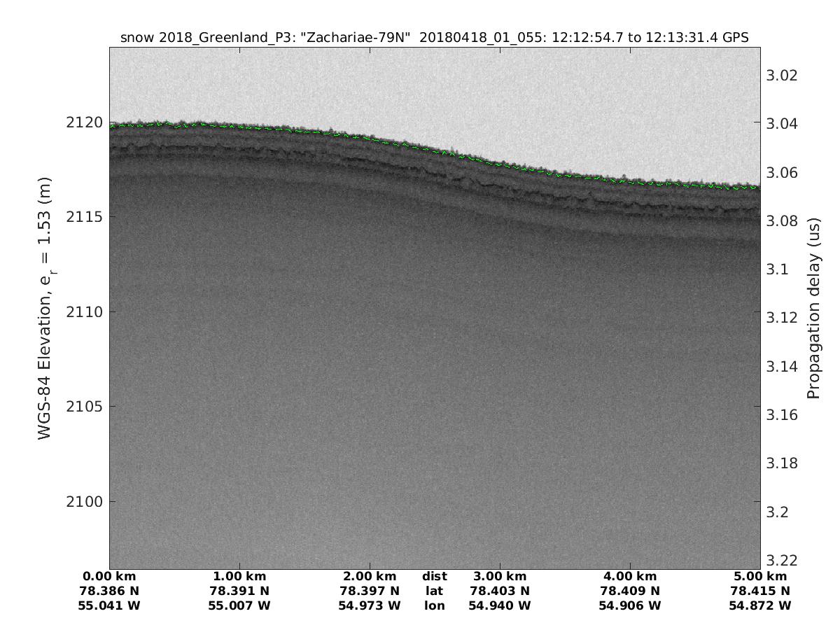Click the "1.00 km" distance label
The height and width of the screenshot is (630, 840).
click(239, 577)
